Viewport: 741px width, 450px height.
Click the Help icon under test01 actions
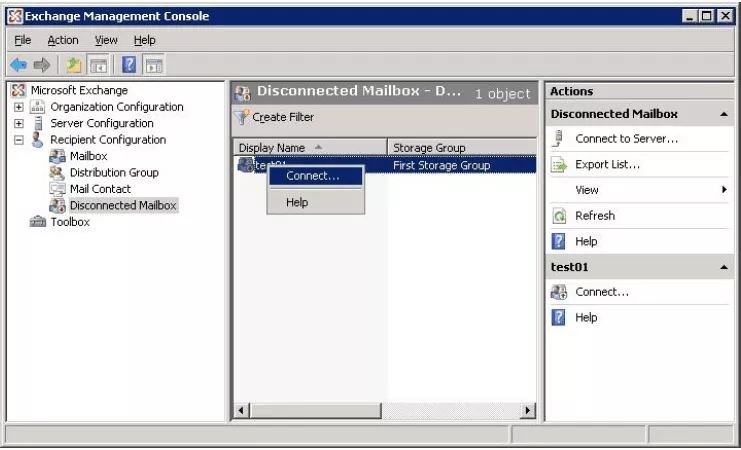[559, 318]
